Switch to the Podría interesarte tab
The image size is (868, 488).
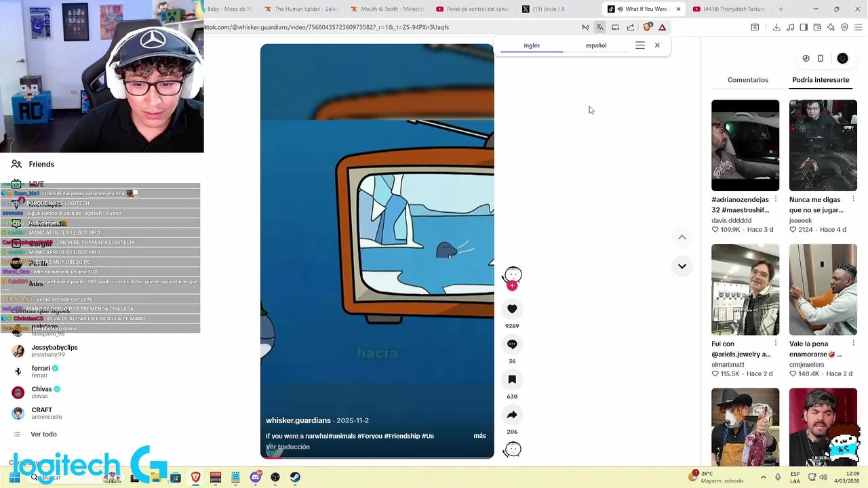point(821,80)
